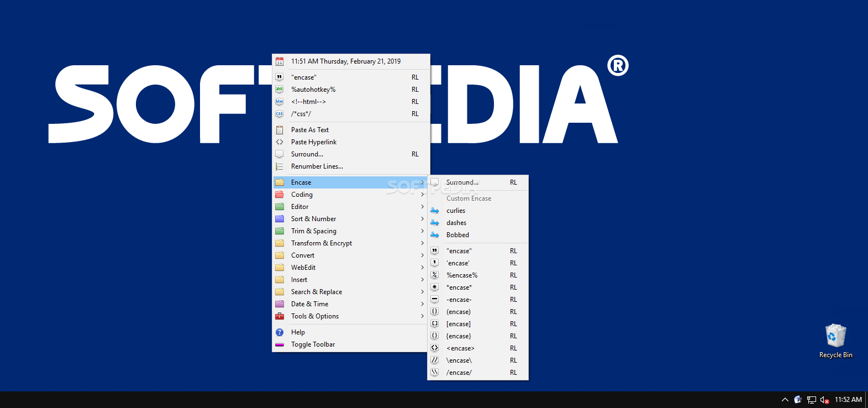Open the Recycle Bin desktop icon

835,341
